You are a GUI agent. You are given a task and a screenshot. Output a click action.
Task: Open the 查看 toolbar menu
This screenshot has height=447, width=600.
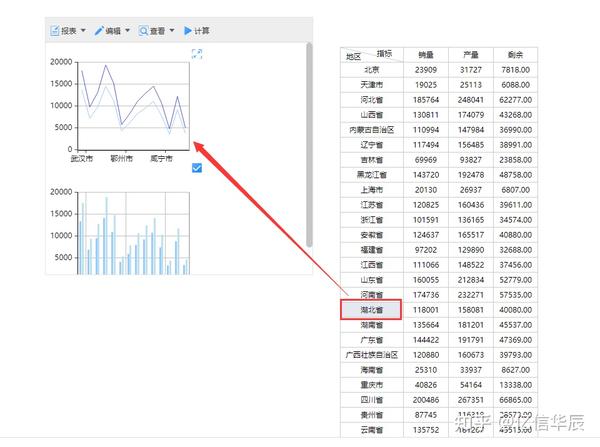[x=157, y=31]
